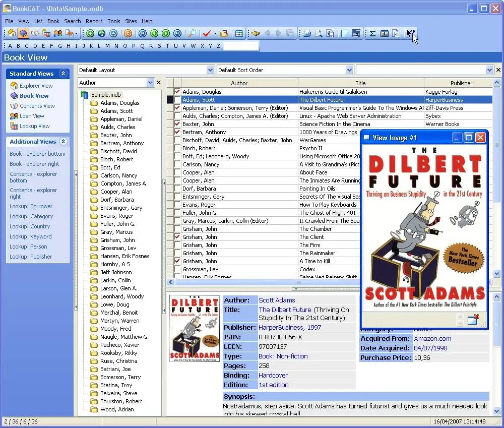Go to next record green arrow
Image resolution: width=504 pixels, height=428 pixels.
click(x=166, y=33)
